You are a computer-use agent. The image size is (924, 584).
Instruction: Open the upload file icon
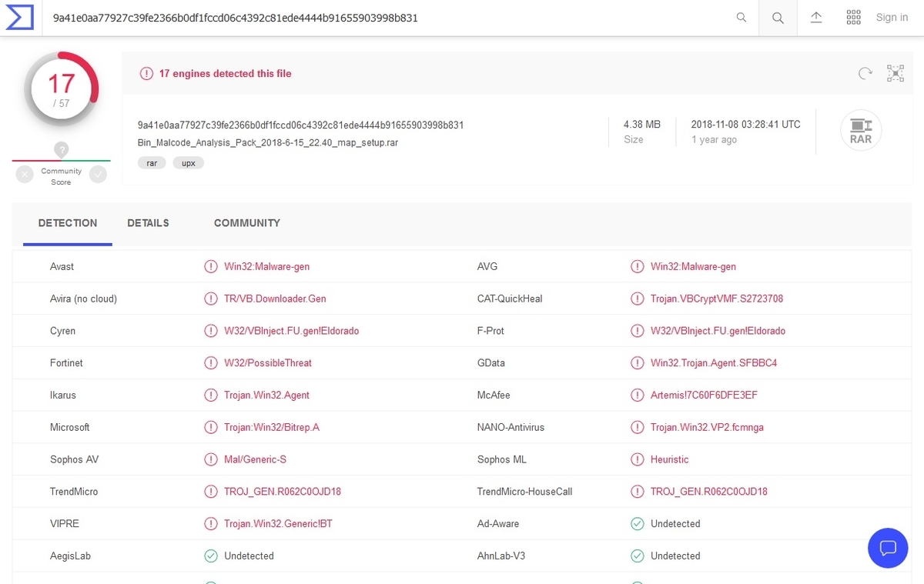[x=816, y=18]
